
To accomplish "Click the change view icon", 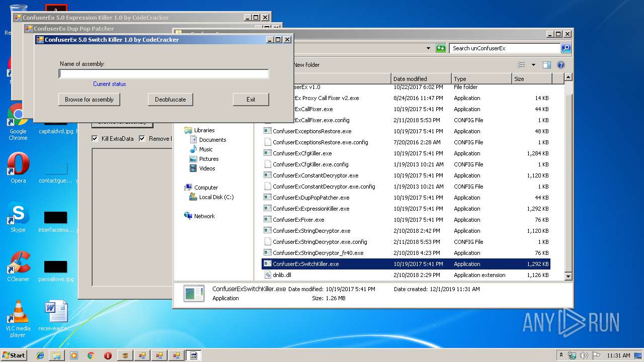I will pyautogui.click(x=521, y=65).
